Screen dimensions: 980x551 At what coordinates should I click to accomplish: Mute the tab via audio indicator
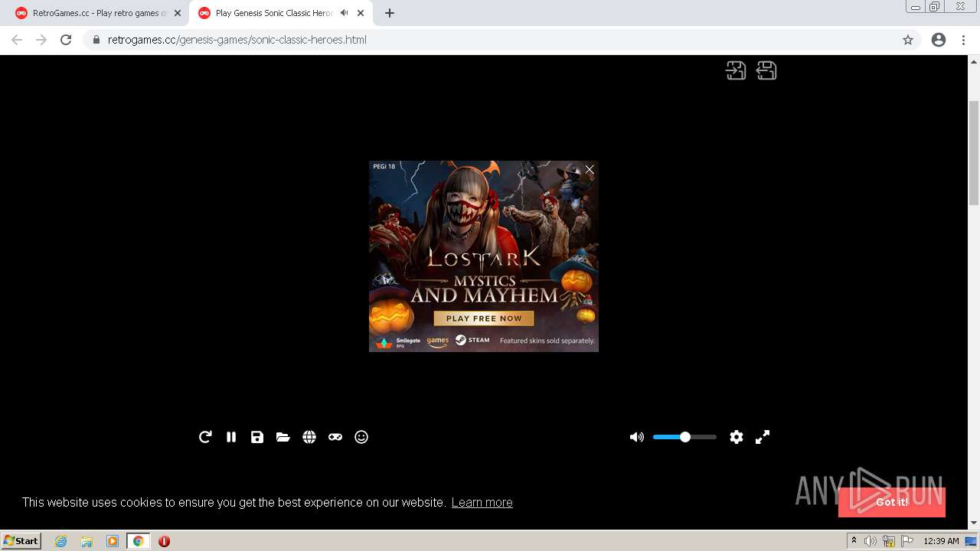point(344,13)
